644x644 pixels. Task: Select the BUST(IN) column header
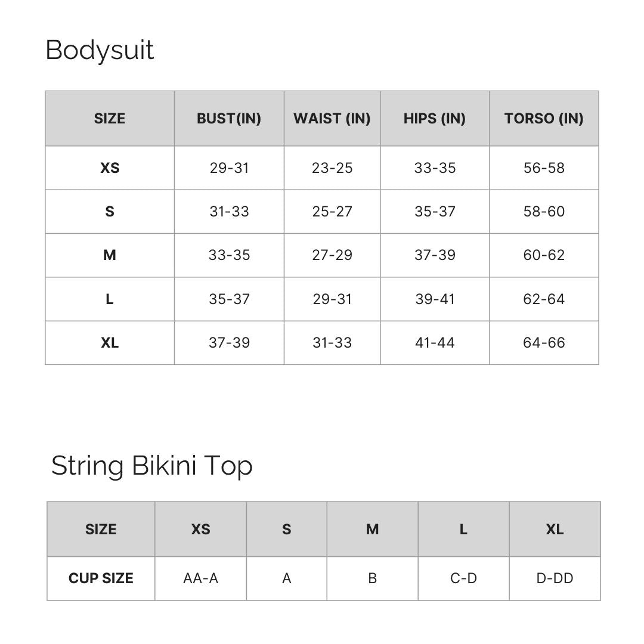(229, 118)
